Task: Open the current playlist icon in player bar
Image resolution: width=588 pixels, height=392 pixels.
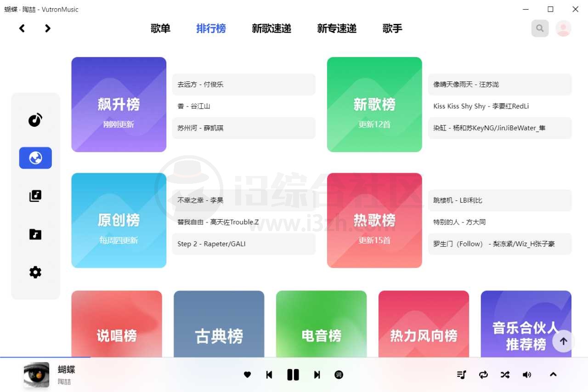Action: tap(461, 375)
